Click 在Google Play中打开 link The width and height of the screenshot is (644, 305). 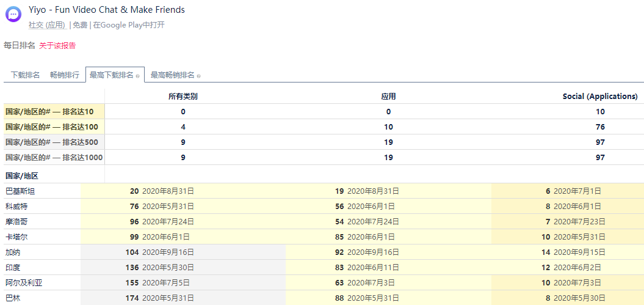click(x=129, y=25)
